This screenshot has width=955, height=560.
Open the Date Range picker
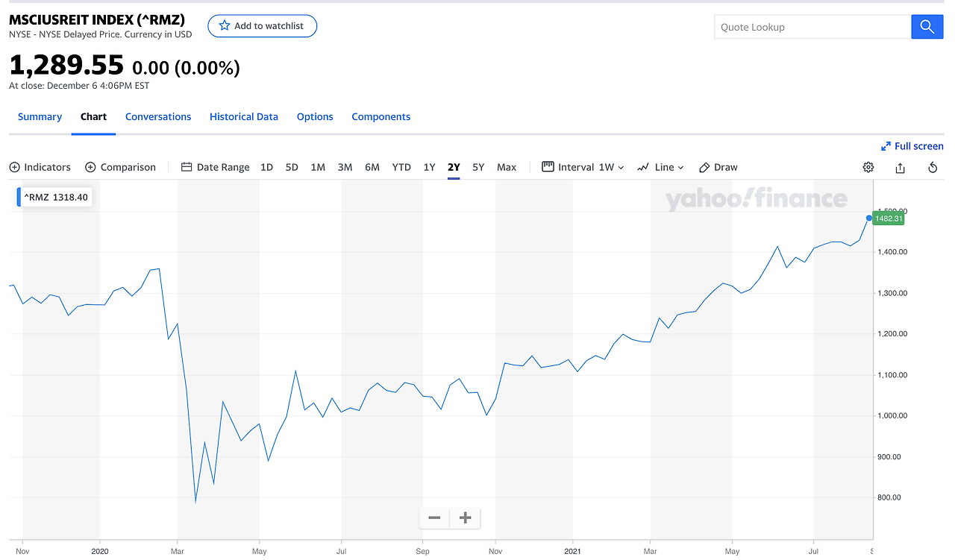point(216,167)
